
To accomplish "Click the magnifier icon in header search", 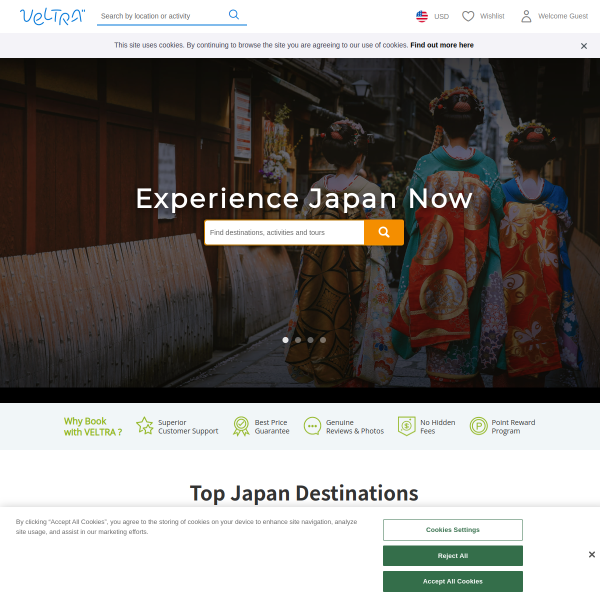I will point(234,15).
